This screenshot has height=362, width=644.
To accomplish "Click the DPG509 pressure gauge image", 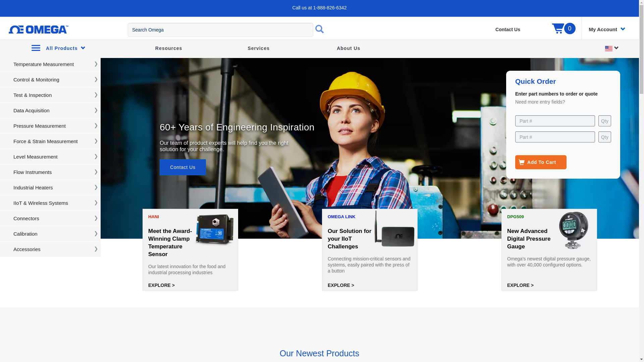I will point(574,230).
